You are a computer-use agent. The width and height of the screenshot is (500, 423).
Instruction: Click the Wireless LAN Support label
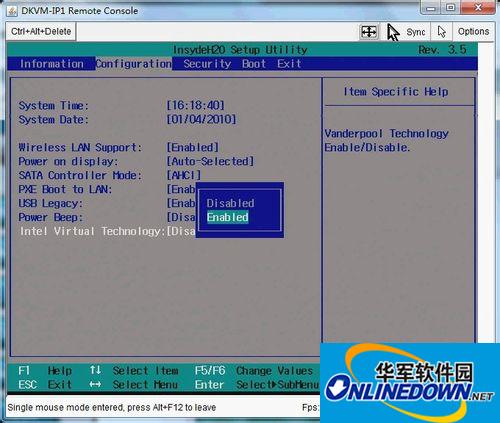80,147
